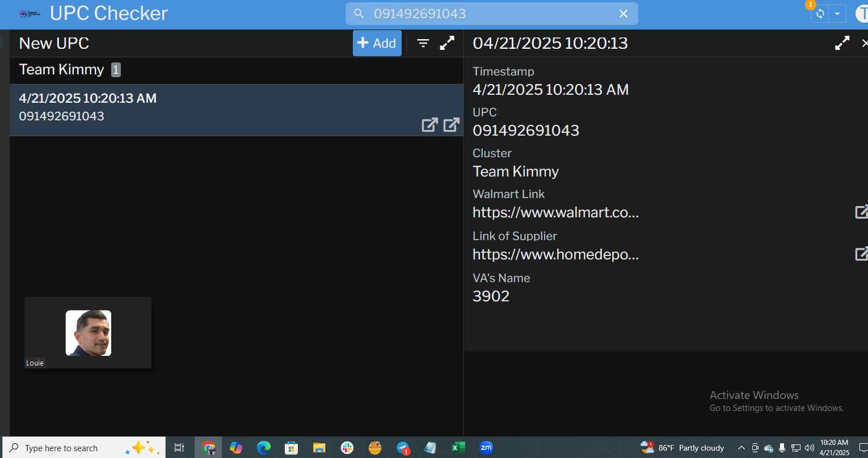Click Louie's video thumbnail
This screenshot has height=458, width=868.
tap(88, 333)
